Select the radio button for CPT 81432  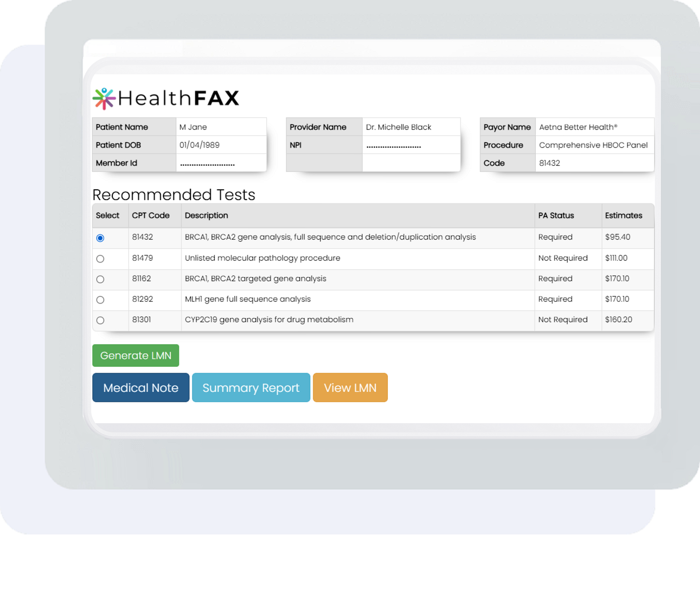point(100,238)
